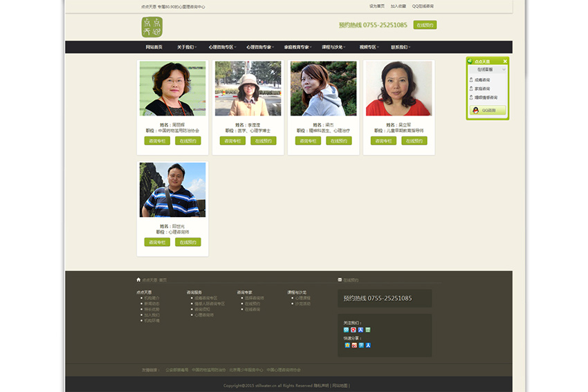Image resolution: width=588 pixels, height=392 pixels.
Task: Click last share icon under 快速分享
Action: [x=368, y=345]
